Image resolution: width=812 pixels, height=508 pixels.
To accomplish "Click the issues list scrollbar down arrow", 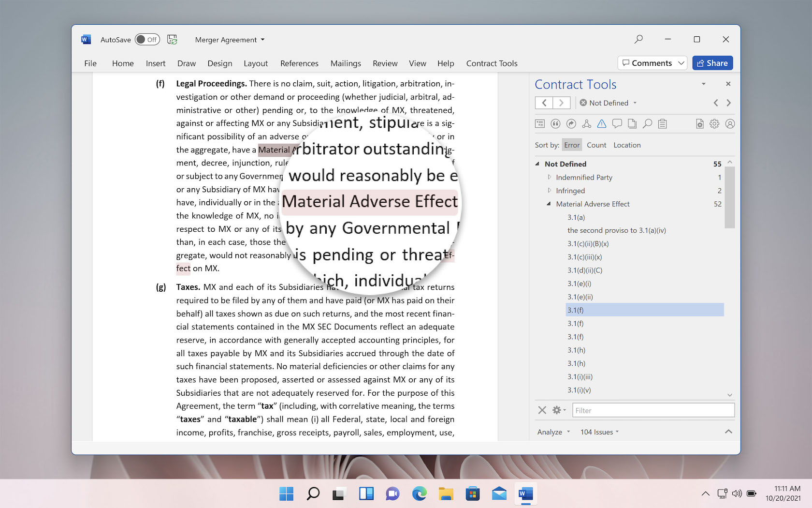I will 730,395.
